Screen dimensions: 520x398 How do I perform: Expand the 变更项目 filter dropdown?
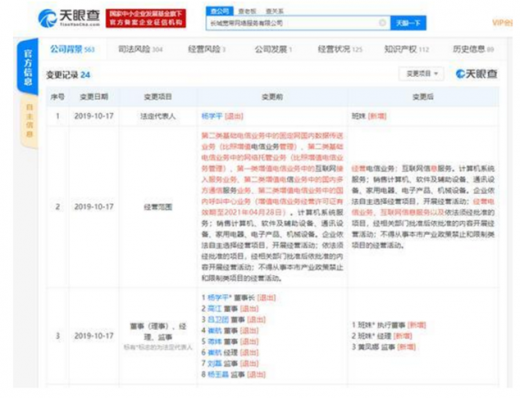[x=421, y=74]
